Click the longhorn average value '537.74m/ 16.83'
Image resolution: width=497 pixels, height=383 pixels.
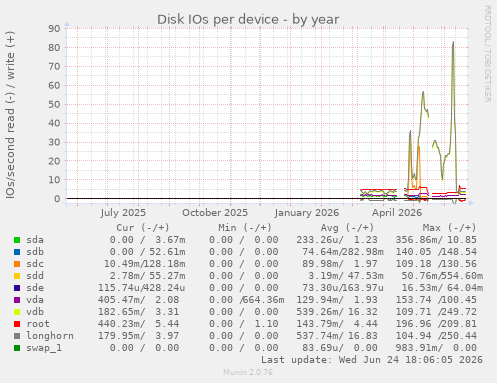click(337, 336)
